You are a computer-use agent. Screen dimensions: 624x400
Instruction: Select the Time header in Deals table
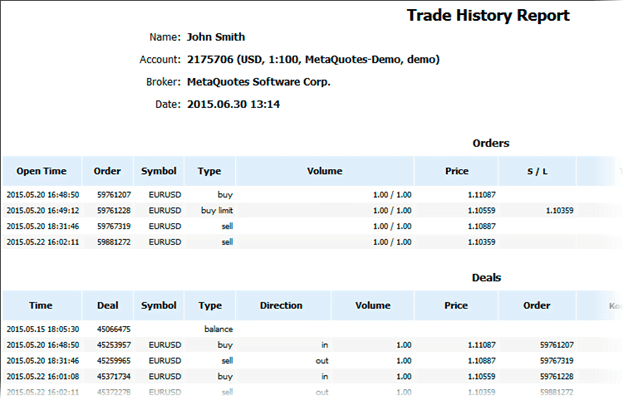(x=41, y=306)
